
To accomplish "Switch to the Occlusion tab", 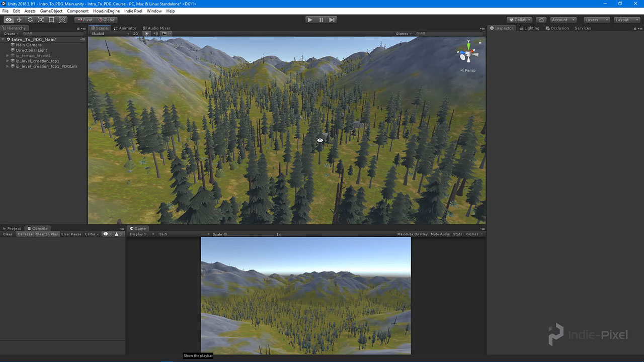I will click(557, 28).
